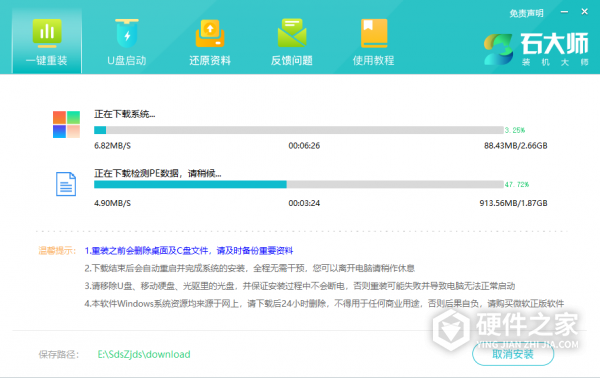Click 取消安装 button

click(x=513, y=354)
